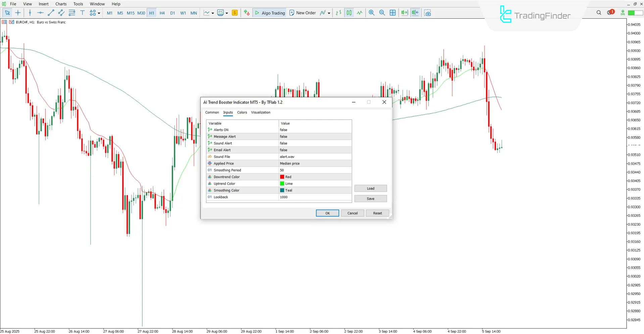Click the New Order button

(x=302, y=13)
